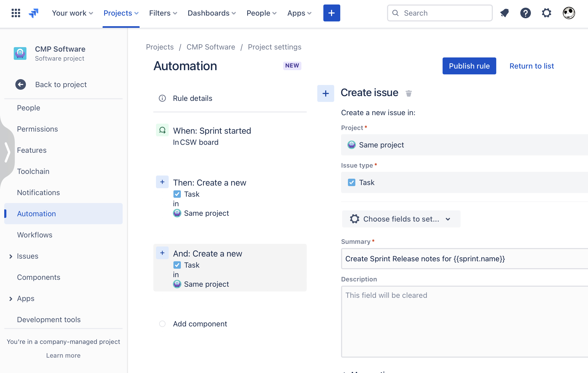
Task: Expand the Issues section in sidebar
Action: tap(11, 256)
